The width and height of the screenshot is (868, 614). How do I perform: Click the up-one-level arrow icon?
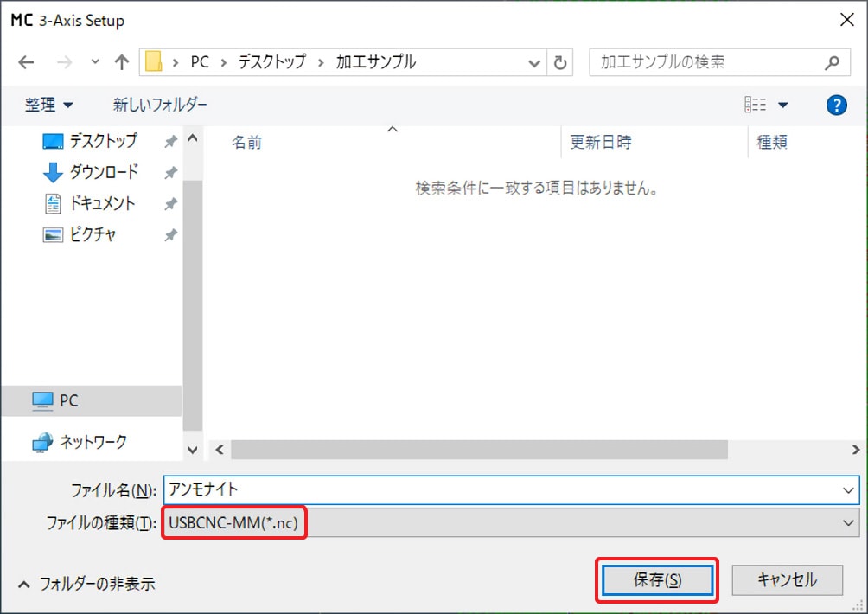coord(122,62)
